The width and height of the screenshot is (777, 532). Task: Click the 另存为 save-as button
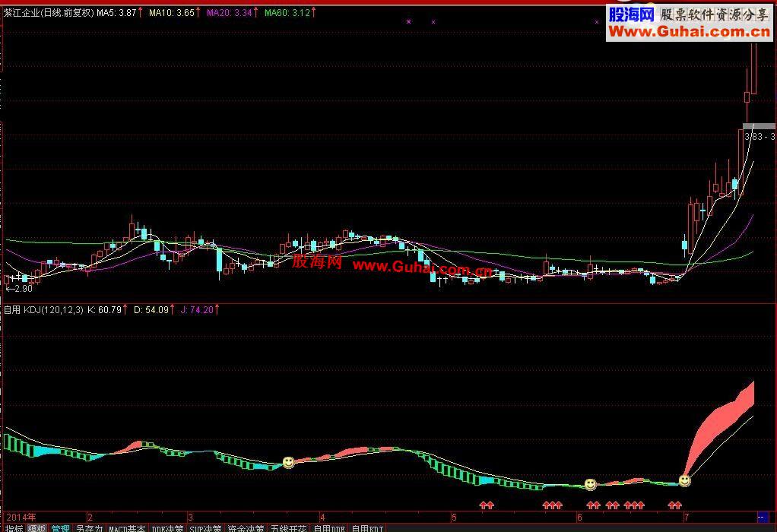point(89,528)
